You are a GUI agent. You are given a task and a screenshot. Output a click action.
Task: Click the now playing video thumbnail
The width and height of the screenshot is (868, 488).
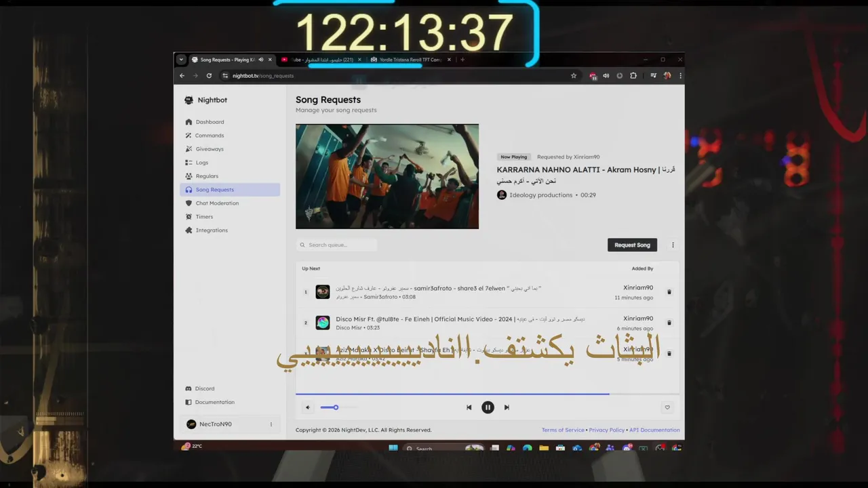[x=387, y=176]
